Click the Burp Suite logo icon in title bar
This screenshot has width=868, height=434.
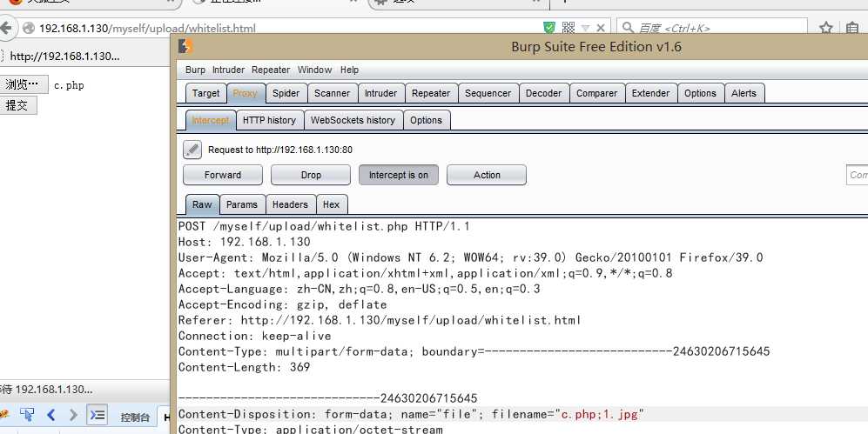tap(186, 46)
